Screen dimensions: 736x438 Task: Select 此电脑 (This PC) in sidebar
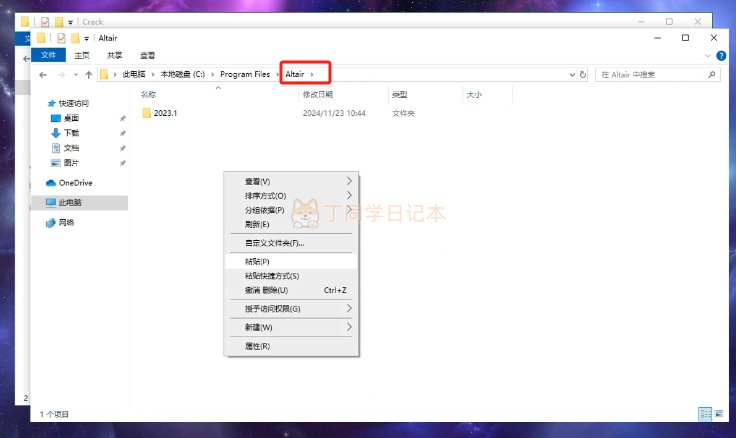click(x=70, y=202)
